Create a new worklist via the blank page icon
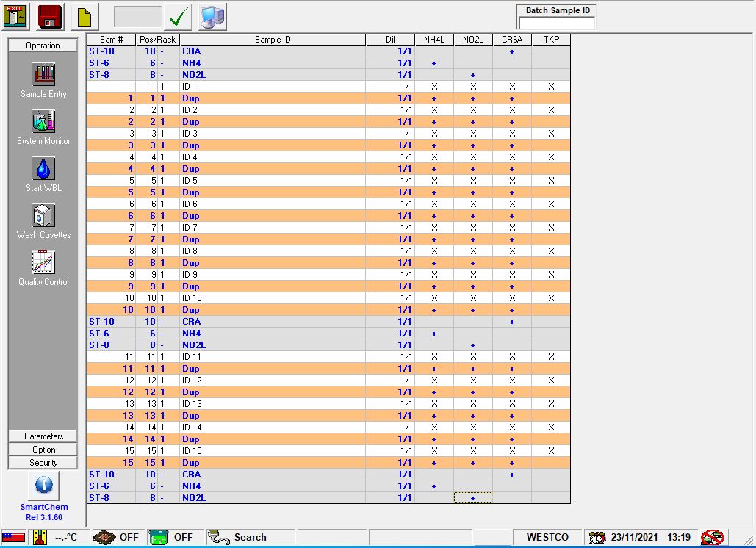 (83, 15)
